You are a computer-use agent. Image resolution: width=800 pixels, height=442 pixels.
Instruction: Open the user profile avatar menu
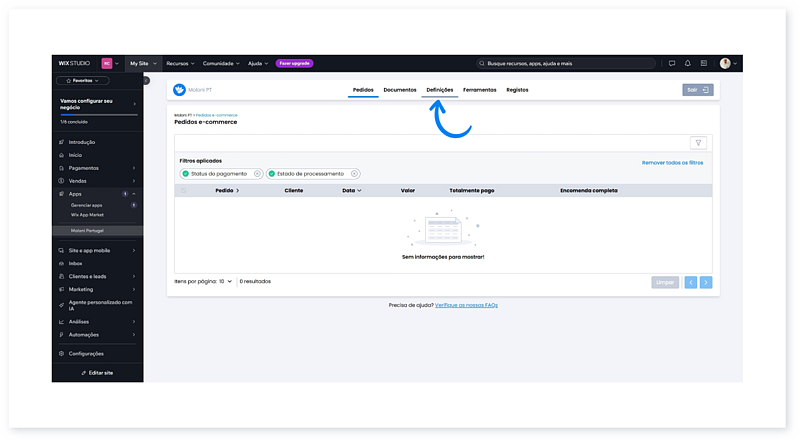[726, 63]
